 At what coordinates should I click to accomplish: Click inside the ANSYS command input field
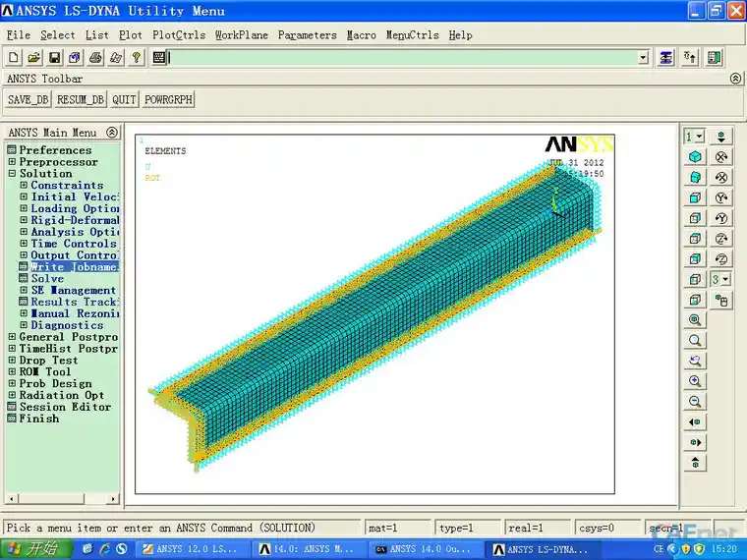(x=403, y=58)
